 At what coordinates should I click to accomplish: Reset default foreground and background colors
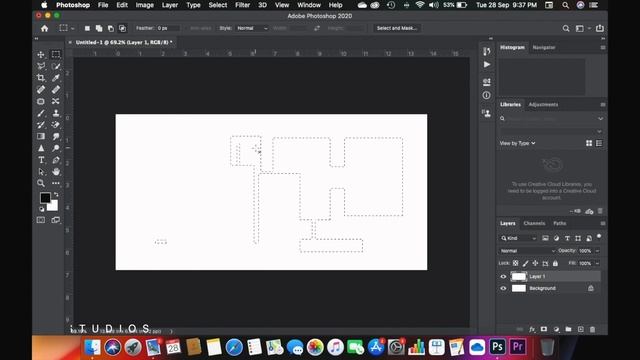tap(41, 209)
